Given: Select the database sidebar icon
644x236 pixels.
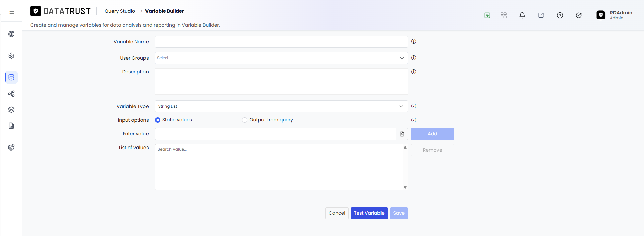Looking at the screenshot, I should [x=11, y=77].
